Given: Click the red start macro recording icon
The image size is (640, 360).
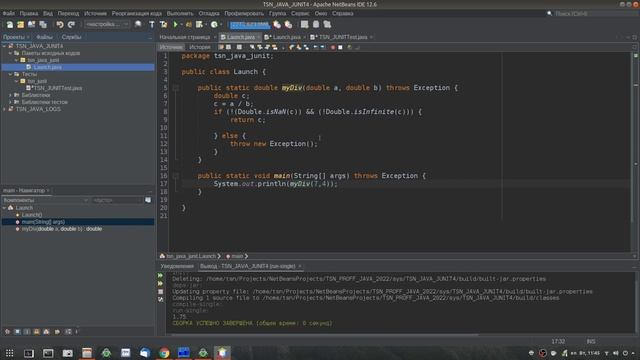Looking at the screenshot, I should 333,47.
